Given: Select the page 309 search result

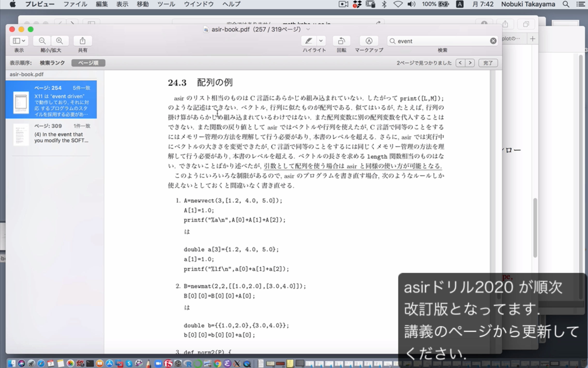Looking at the screenshot, I should pyautogui.click(x=51, y=134).
